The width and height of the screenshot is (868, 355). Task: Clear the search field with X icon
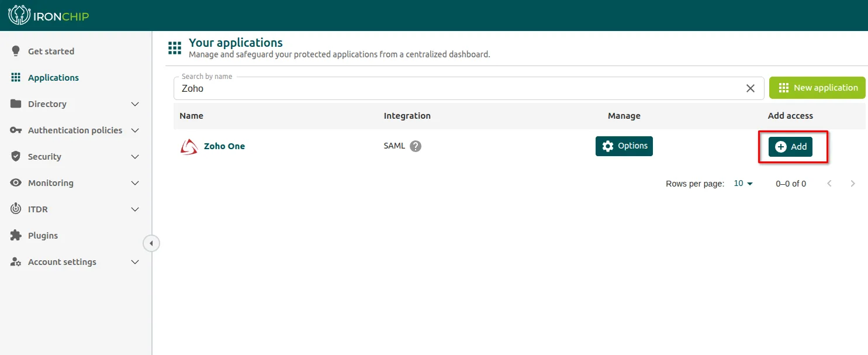click(x=751, y=88)
